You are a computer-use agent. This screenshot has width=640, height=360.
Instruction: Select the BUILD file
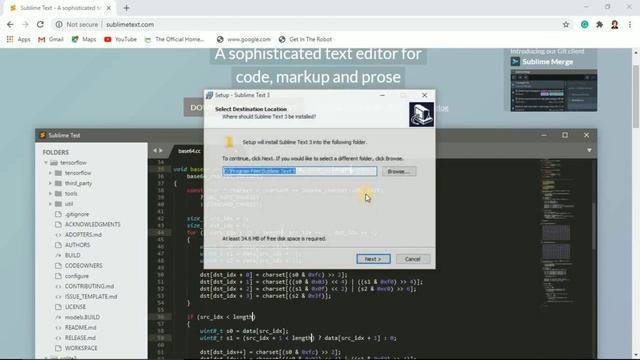72,255
